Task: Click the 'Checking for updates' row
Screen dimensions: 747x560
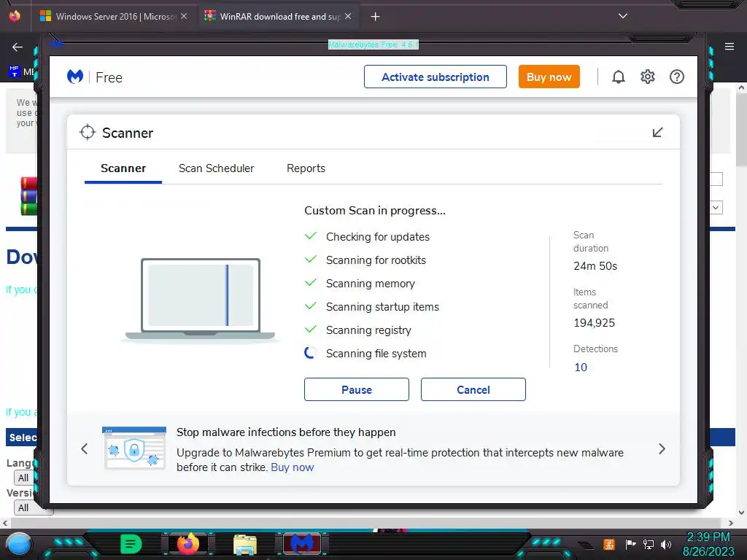Action: (367, 237)
